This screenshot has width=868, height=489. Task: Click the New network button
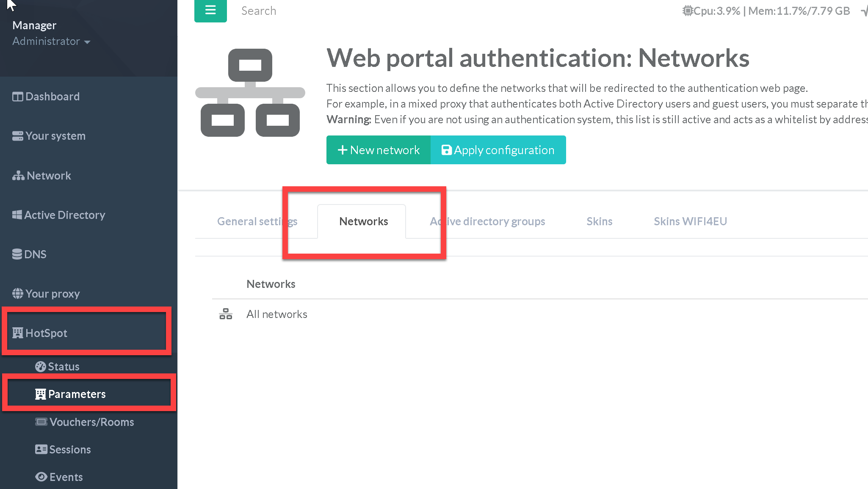tap(379, 150)
